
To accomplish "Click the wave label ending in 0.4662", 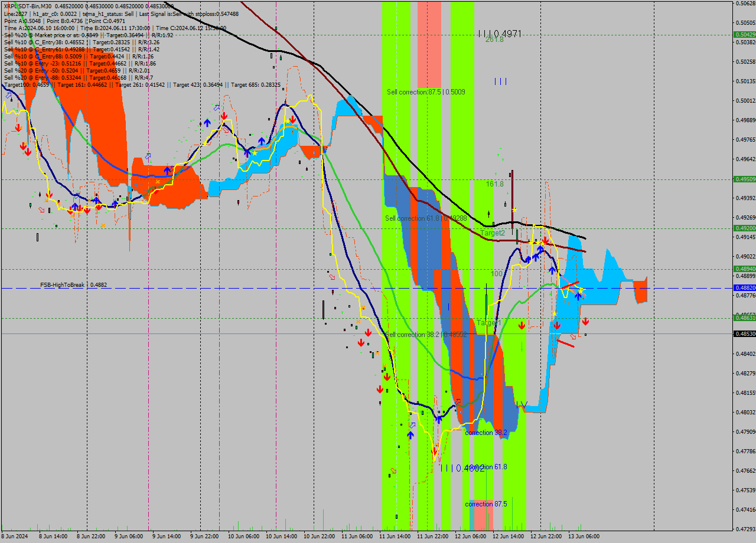I will click(x=462, y=468).
